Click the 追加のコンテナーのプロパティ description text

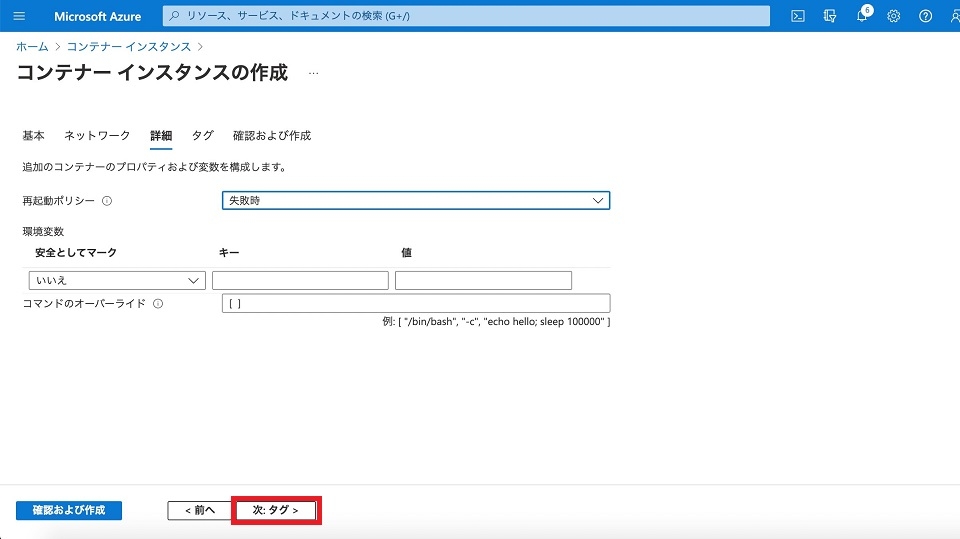tap(155, 167)
